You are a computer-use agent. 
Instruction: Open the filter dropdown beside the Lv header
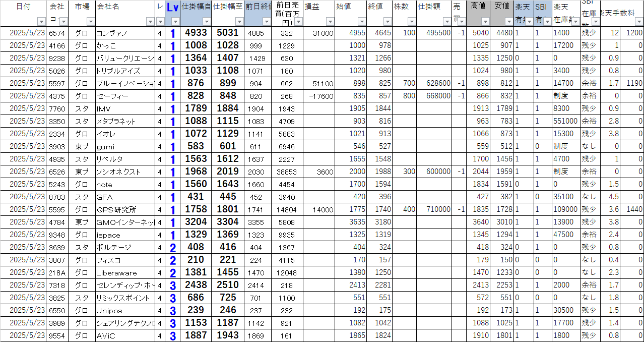175,22
